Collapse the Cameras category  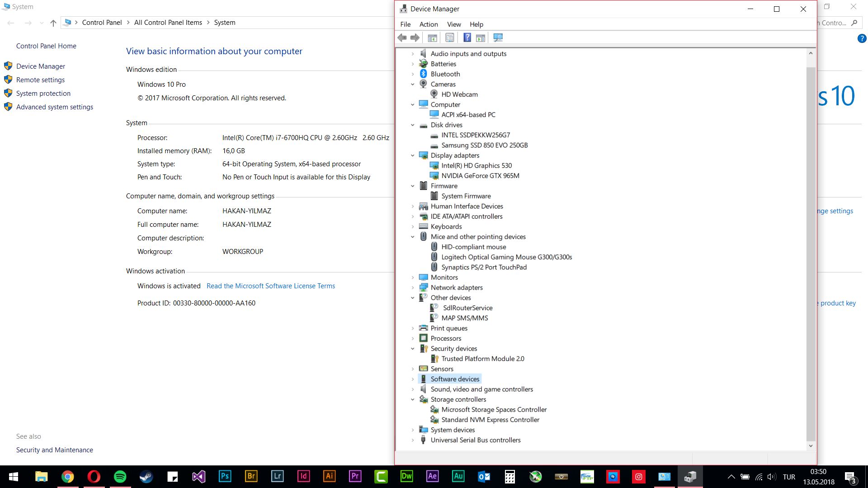(412, 84)
